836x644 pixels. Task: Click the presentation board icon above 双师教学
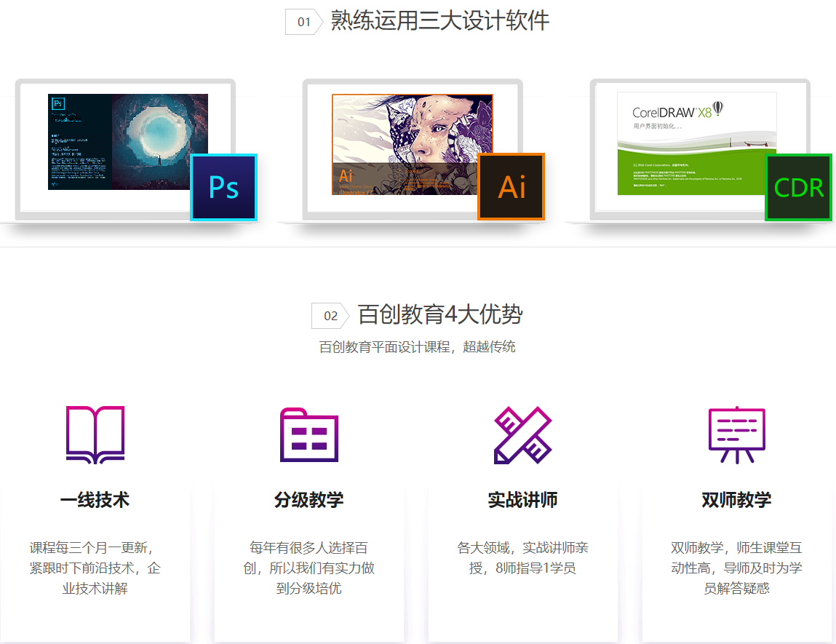point(737,435)
